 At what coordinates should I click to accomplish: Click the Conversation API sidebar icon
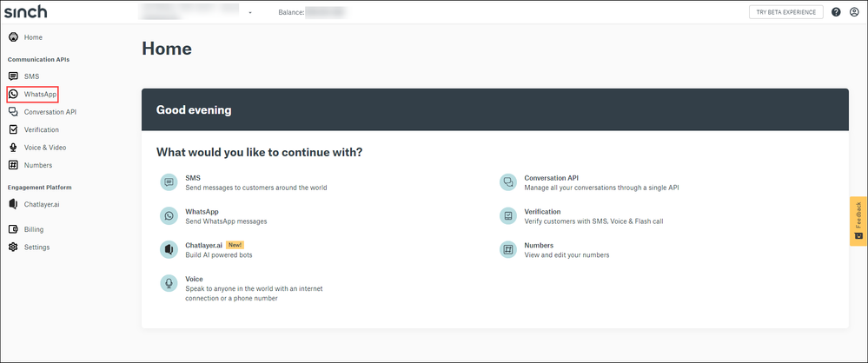coord(13,112)
